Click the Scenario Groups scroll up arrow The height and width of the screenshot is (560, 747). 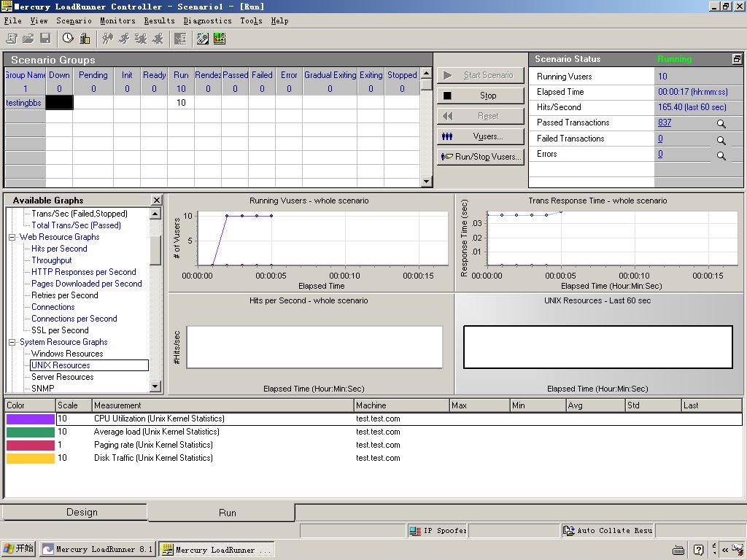tap(426, 73)
